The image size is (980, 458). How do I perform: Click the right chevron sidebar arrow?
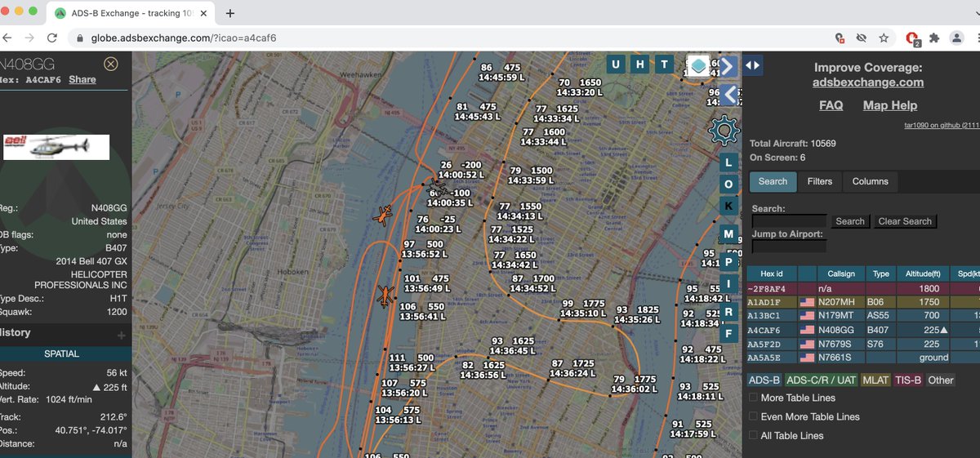coord(728,65)
